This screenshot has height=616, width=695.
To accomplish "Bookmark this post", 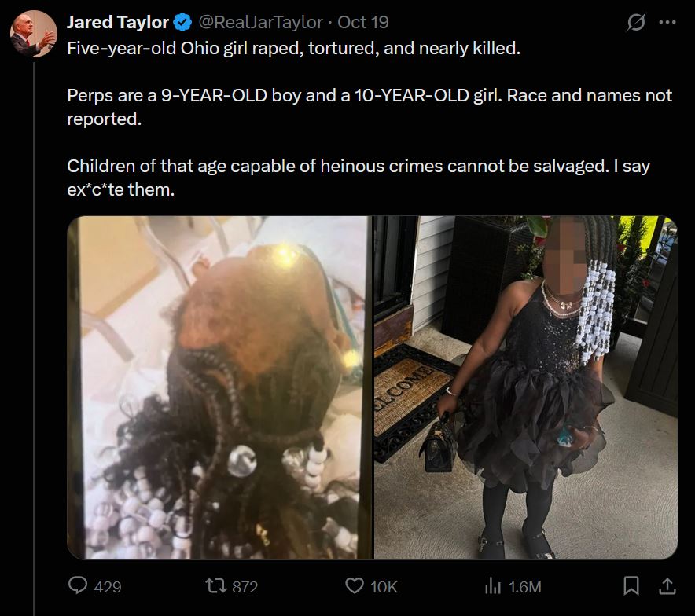I will [x=631, y=586].
